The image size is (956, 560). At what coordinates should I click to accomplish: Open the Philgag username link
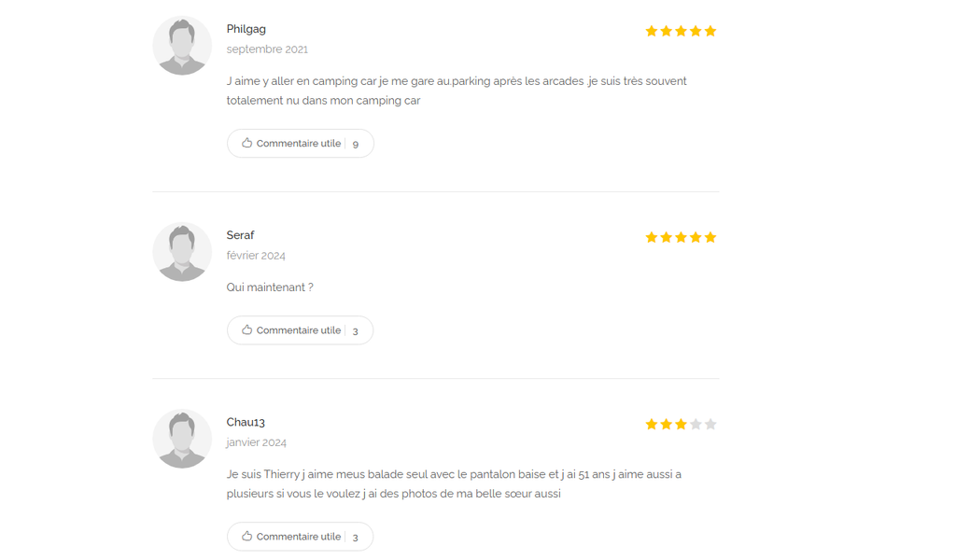tap(246, 29)
